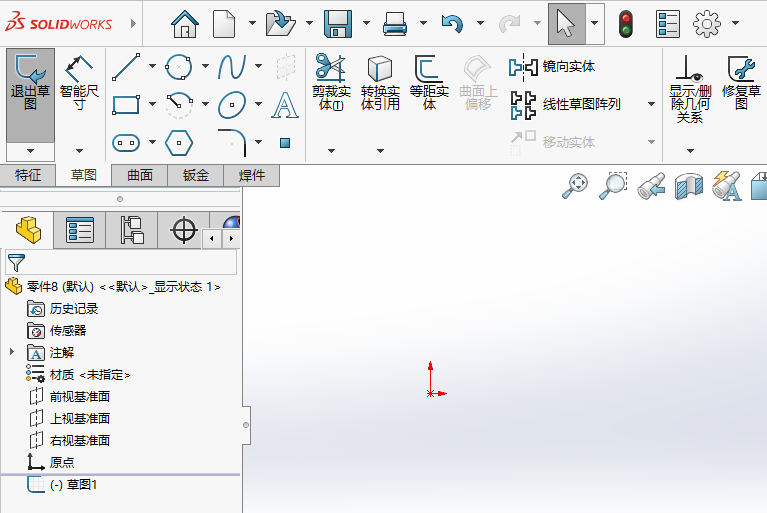
Task: Click Linear Sketch Pattern (线性草图阵列)
Action: pos(565,104)
